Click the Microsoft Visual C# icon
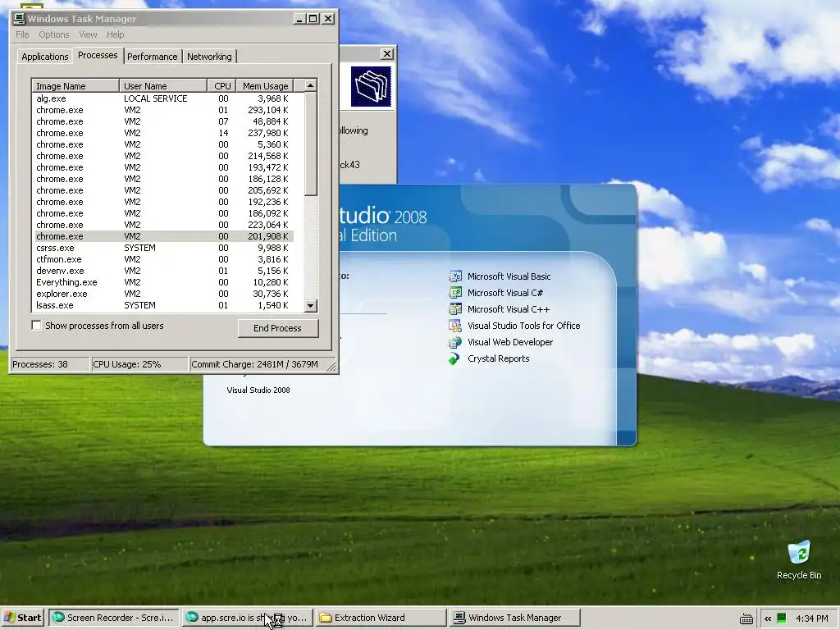 coord(454,293)
